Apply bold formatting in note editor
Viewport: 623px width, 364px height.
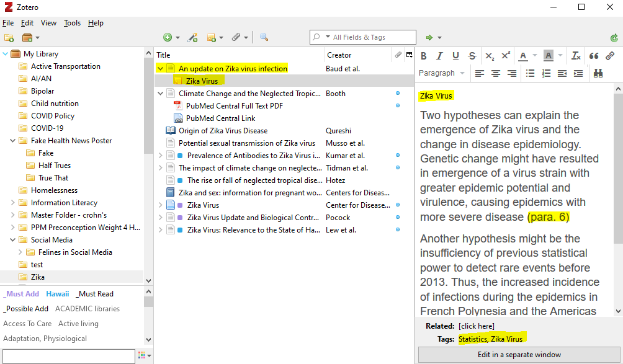tap(424, 56)
